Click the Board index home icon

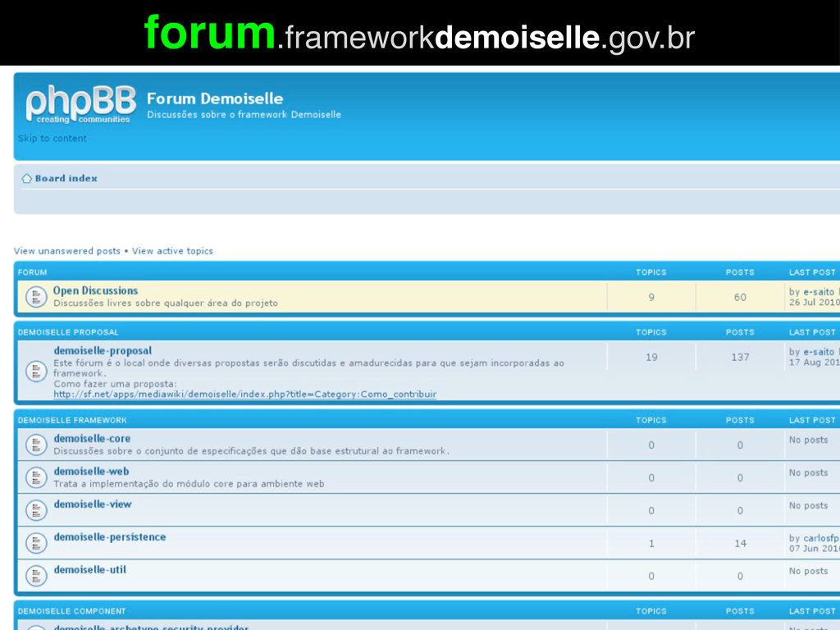pos(27,178)
